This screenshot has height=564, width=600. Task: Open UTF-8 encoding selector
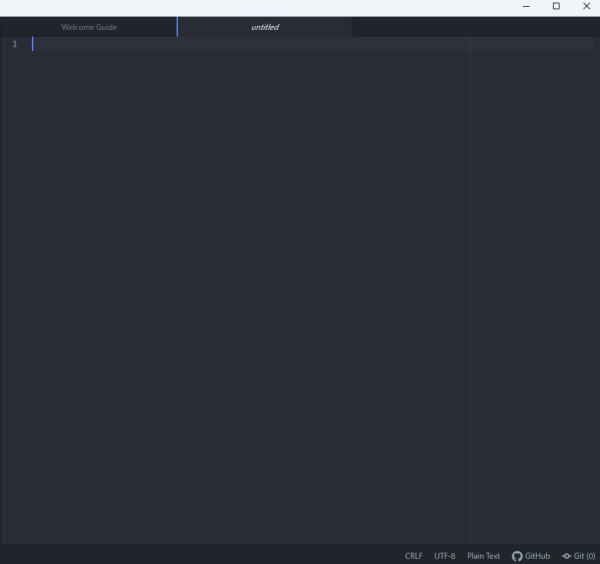(445, 556)
